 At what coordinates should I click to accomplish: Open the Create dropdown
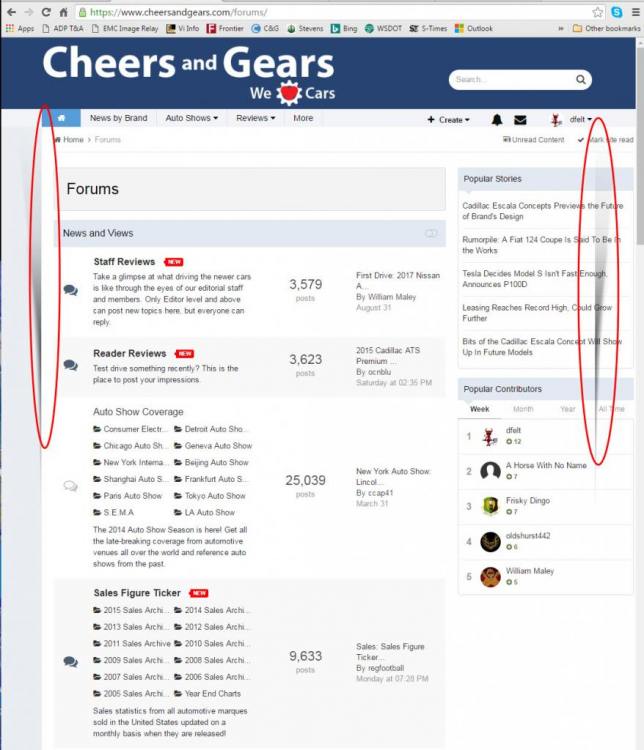(448, 120)
